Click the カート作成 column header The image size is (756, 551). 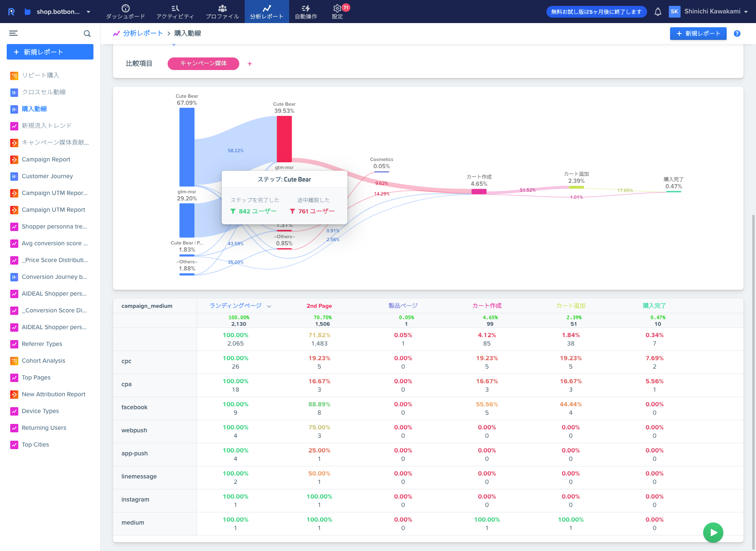pyautogui.click(x=487, y=306)
